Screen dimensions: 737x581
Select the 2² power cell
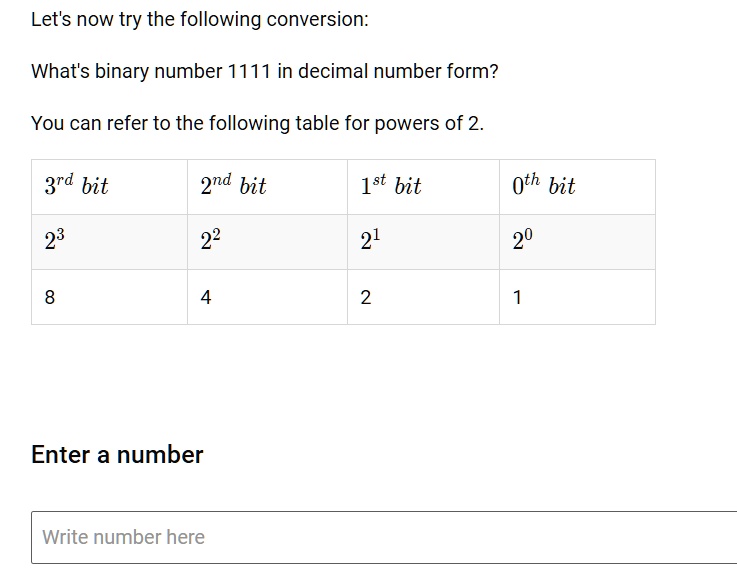tap(210, 241)
